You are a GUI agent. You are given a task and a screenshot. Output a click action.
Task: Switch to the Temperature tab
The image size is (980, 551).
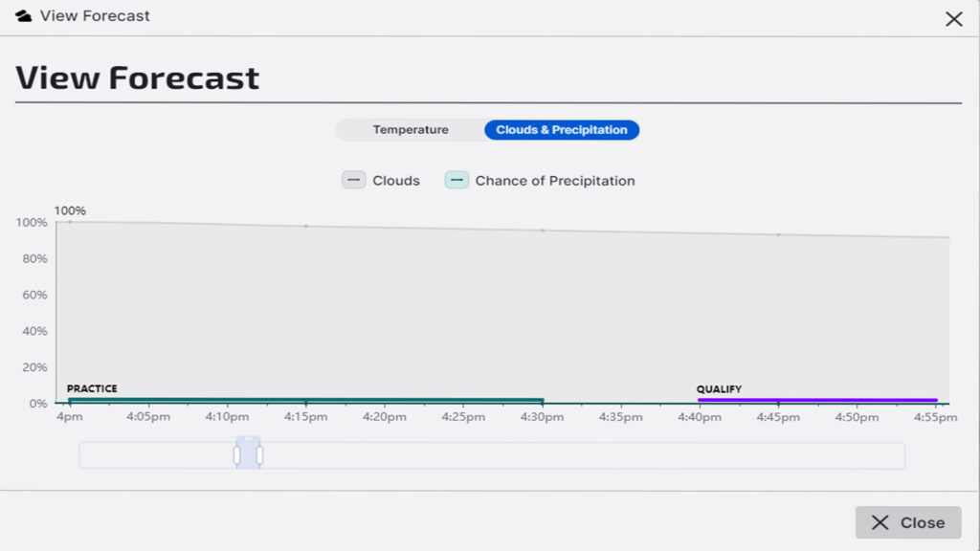tap(411, 130)
